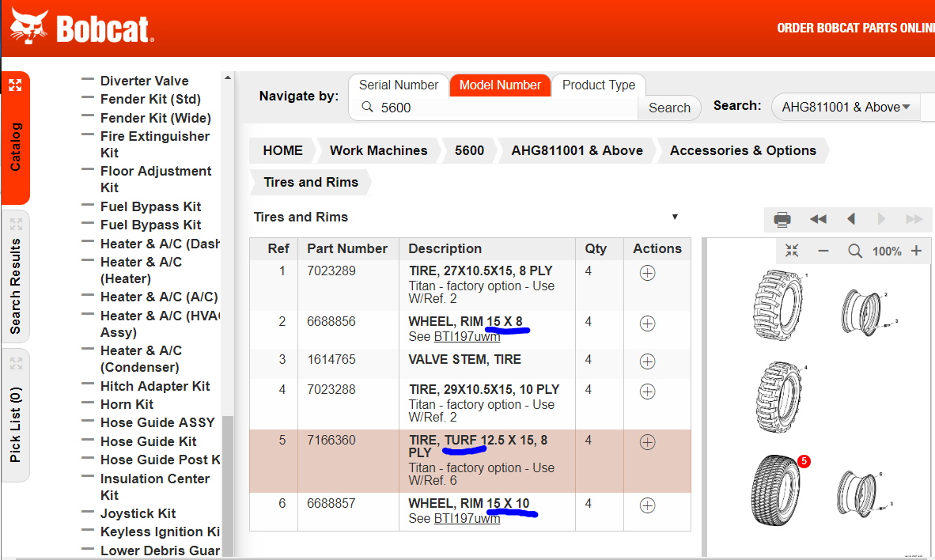Select Floor Adjustment Kit in tree
Screen dimensions: 935x560
pyautogui.click(x=156, y=179)
